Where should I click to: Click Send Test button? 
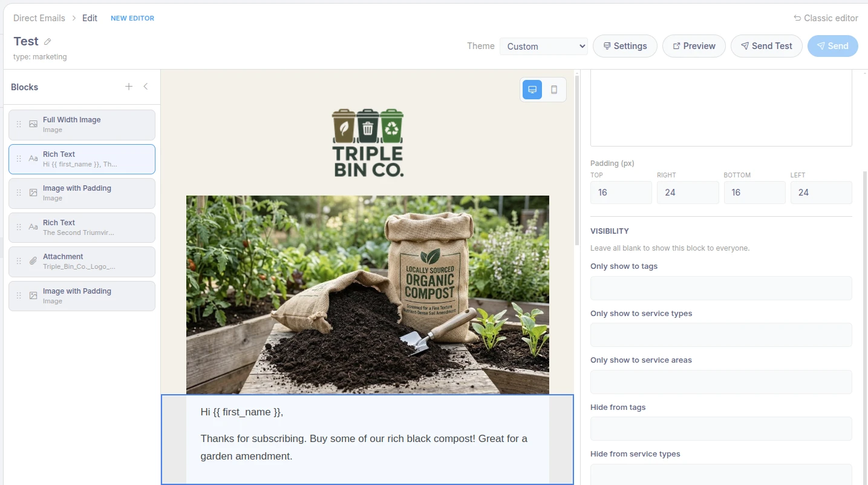coord(766,46)
